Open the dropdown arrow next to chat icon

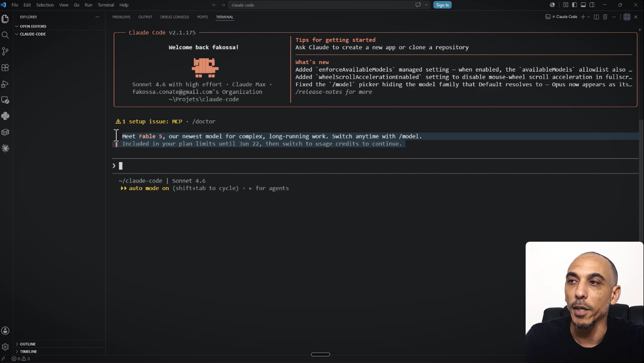click(x=426, y=5)
